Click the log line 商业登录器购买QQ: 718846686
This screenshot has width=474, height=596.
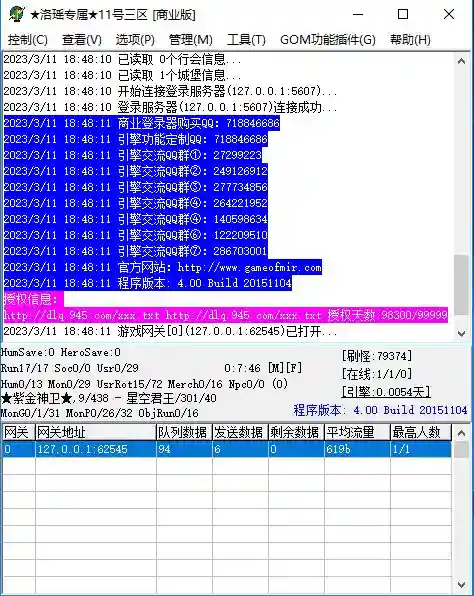point(142,123)
